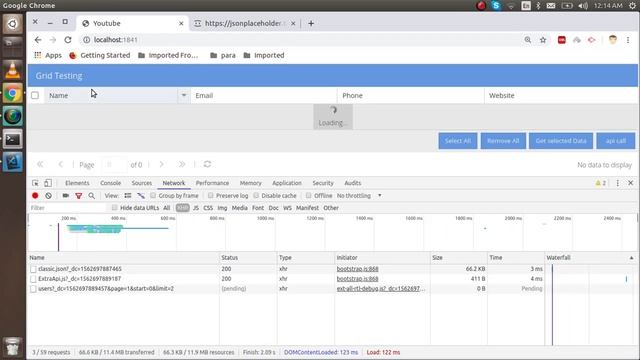Open the Application DevTools tab
The height and width of the screenshot is (360, 640).
(287, 183)
